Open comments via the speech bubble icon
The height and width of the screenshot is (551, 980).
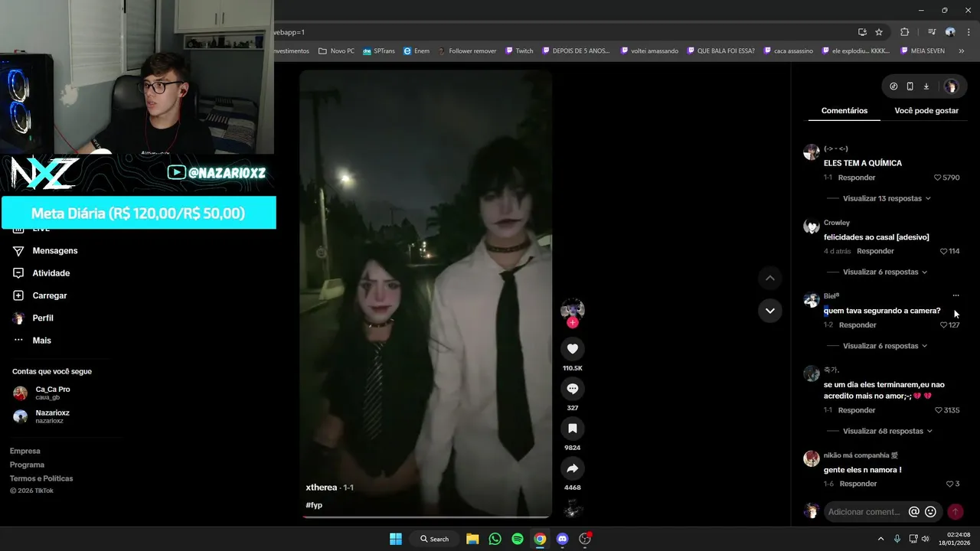coord(572,389)
